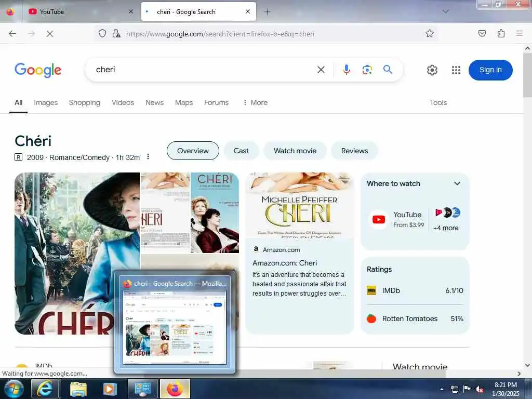This screenshot has width=532, height=399.
Task: Select the Cast chip
Action: click(x=241, y=151)
